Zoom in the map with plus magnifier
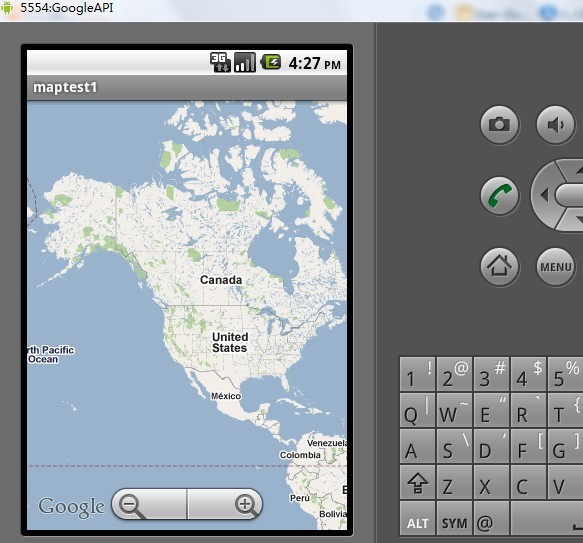Screen dimensions: 583x543 point(225,505)
